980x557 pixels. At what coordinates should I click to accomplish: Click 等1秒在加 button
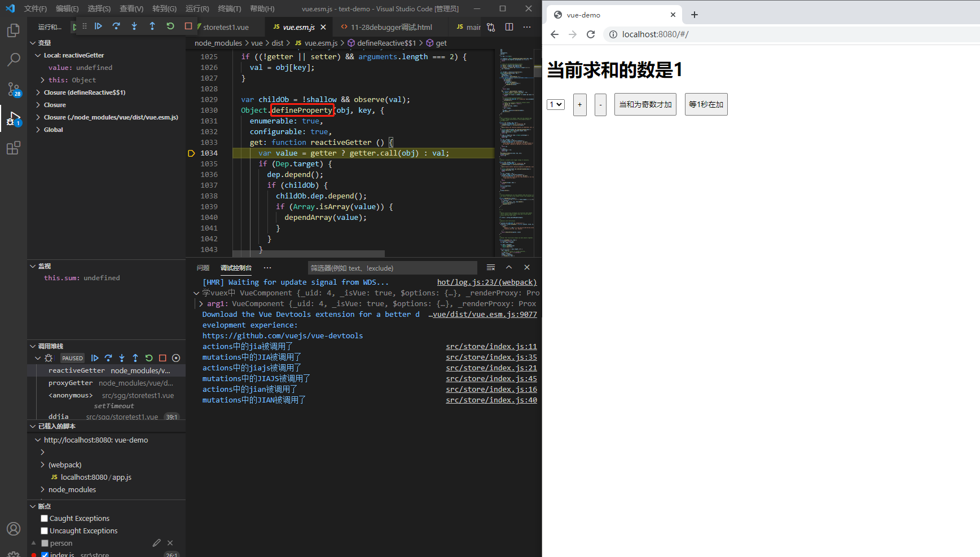tap(706, 104)
